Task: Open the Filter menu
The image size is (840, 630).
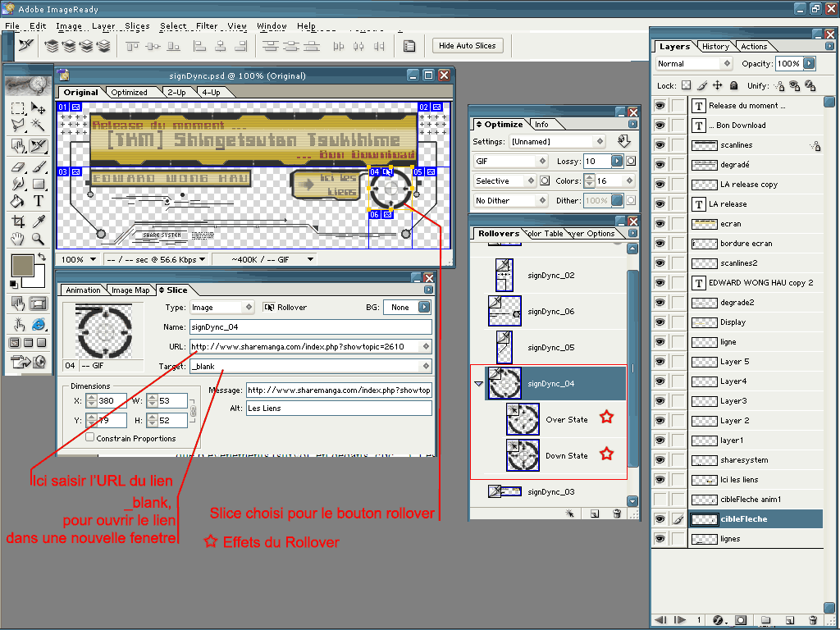Action: (x=207, y=25)
